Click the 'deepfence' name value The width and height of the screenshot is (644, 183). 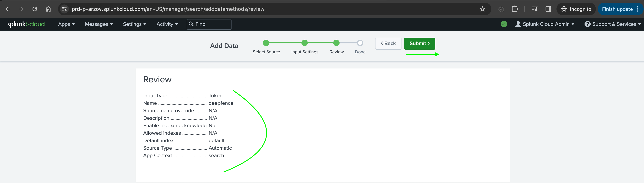(x=221, y=103)
